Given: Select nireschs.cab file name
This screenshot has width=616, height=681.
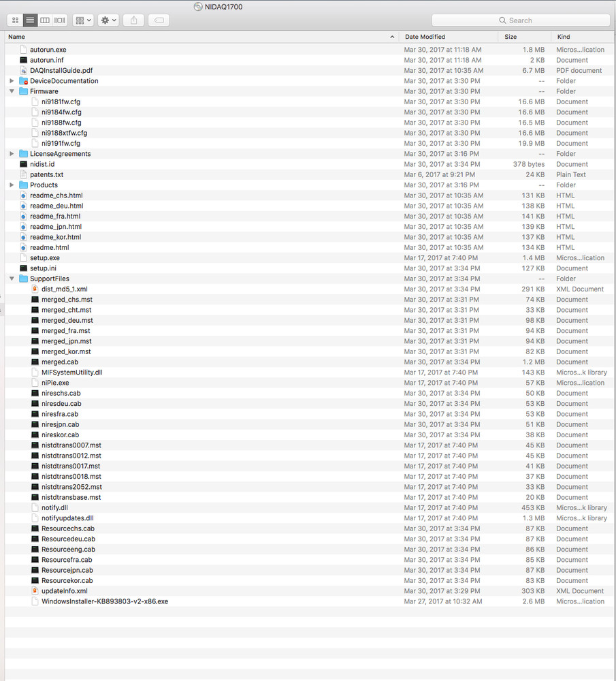Looking at the screenshot, I should click(x=61, y=394).
